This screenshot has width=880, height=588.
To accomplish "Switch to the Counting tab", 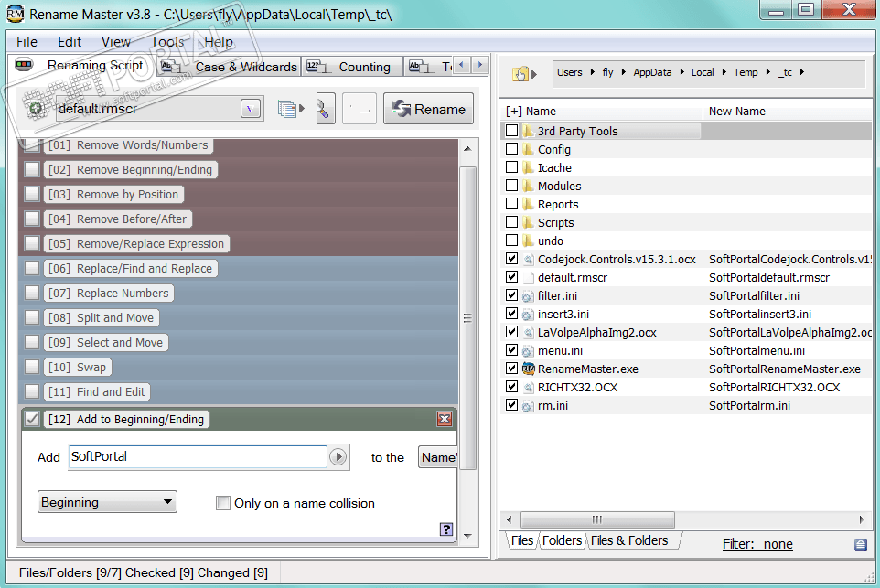I will (352, 67).
